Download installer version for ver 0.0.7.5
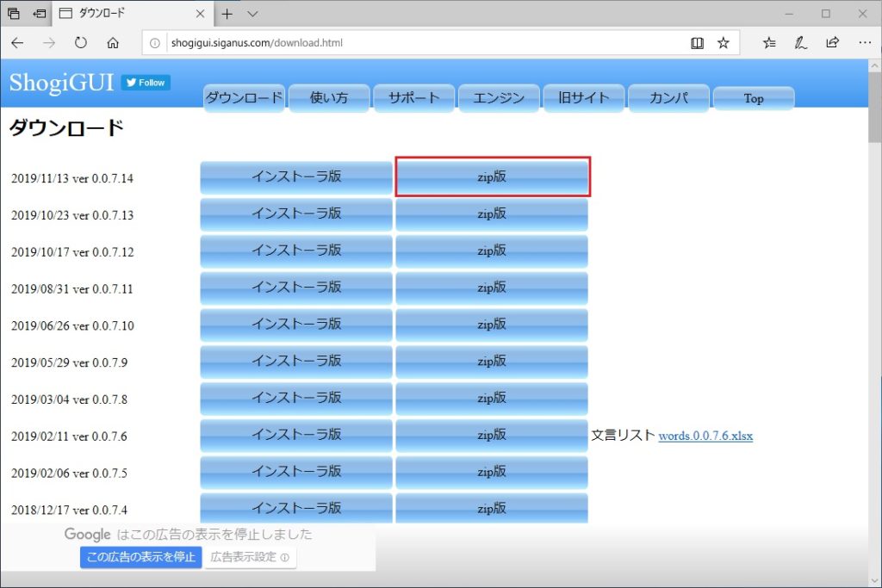Viewport: 882px width, 588px height. coord(296,472)
